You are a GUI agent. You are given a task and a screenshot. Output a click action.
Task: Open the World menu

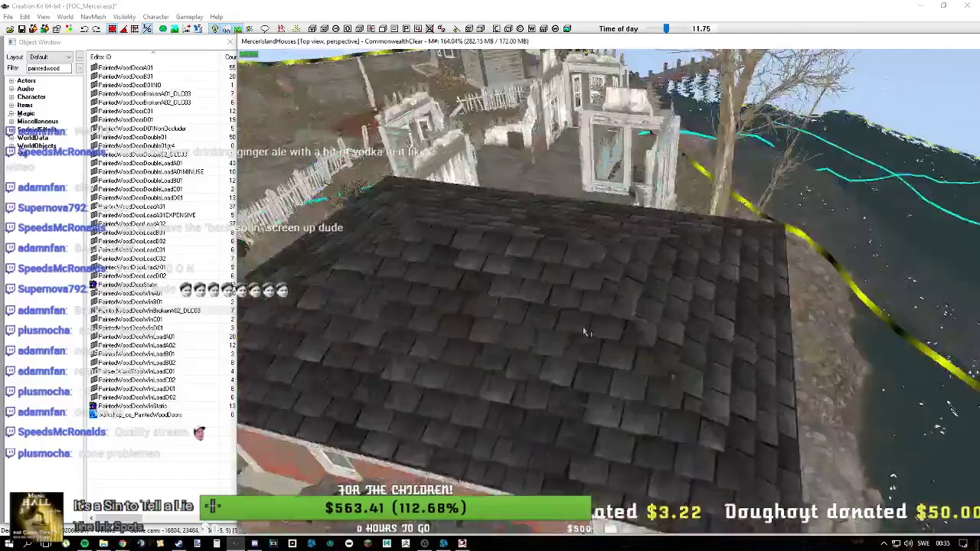pos(65,17)
